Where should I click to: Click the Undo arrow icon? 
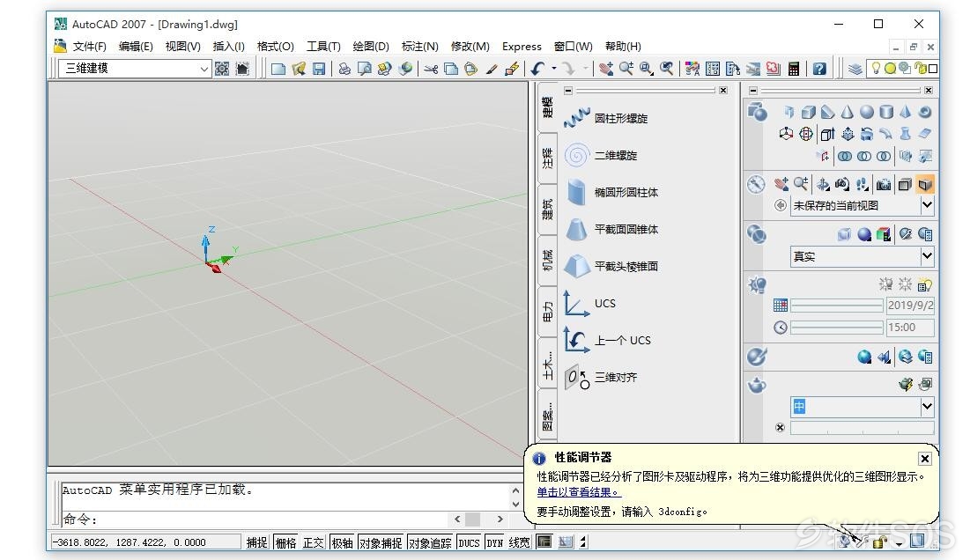[537, 69]
